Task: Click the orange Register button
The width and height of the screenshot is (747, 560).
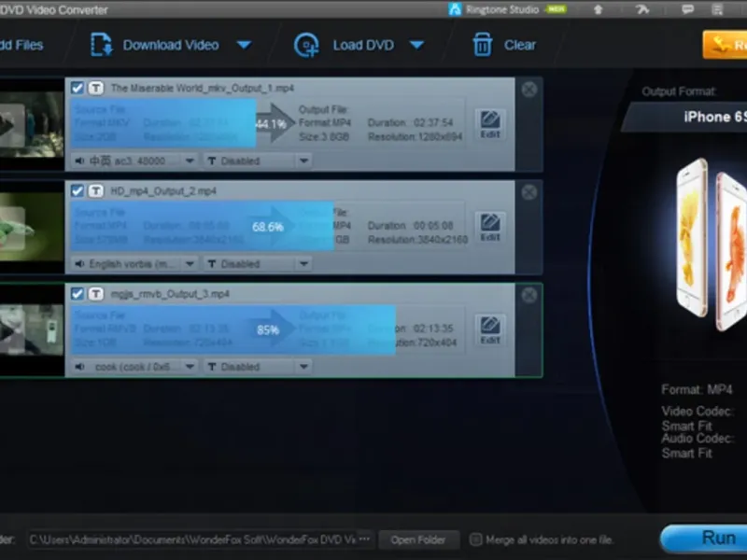Action: 726,45
